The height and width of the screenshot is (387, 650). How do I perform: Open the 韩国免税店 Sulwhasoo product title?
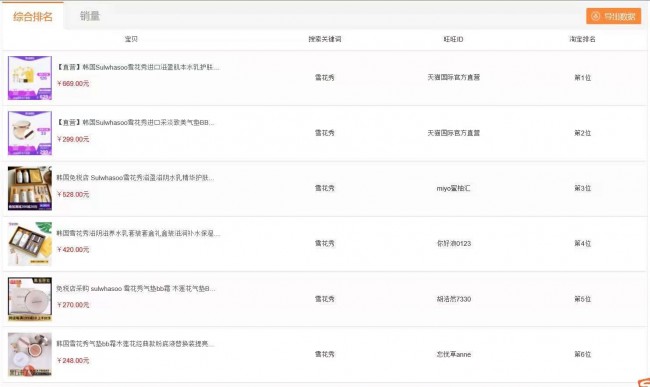tap(135, 177)
